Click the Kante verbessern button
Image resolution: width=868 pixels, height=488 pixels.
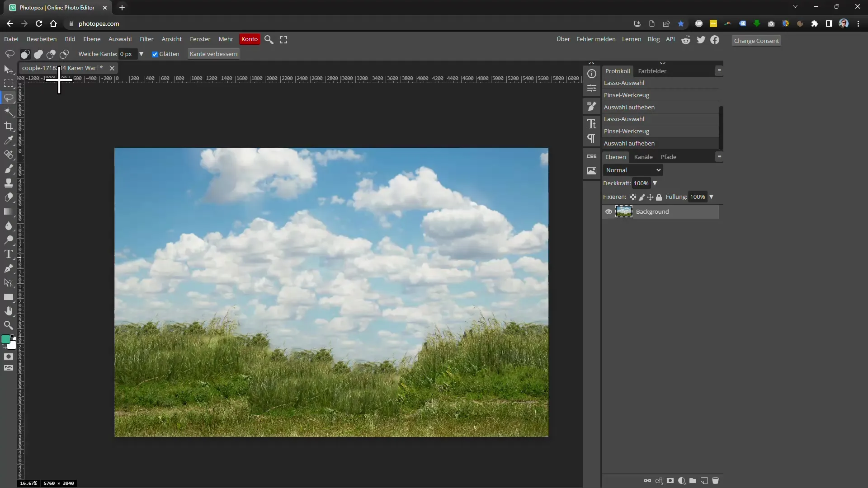213,54
